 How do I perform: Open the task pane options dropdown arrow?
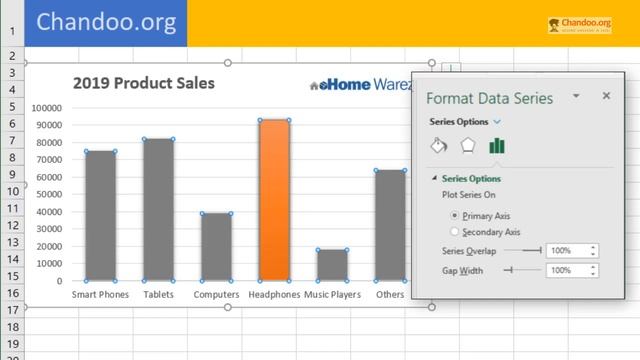click(576, 96)
